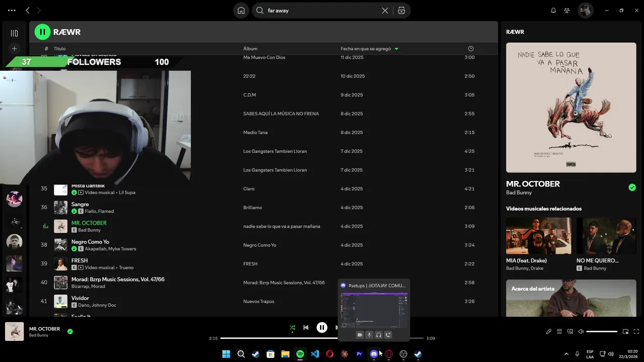Open the play queue
This screenshot has width=644, height=362.
559,331
